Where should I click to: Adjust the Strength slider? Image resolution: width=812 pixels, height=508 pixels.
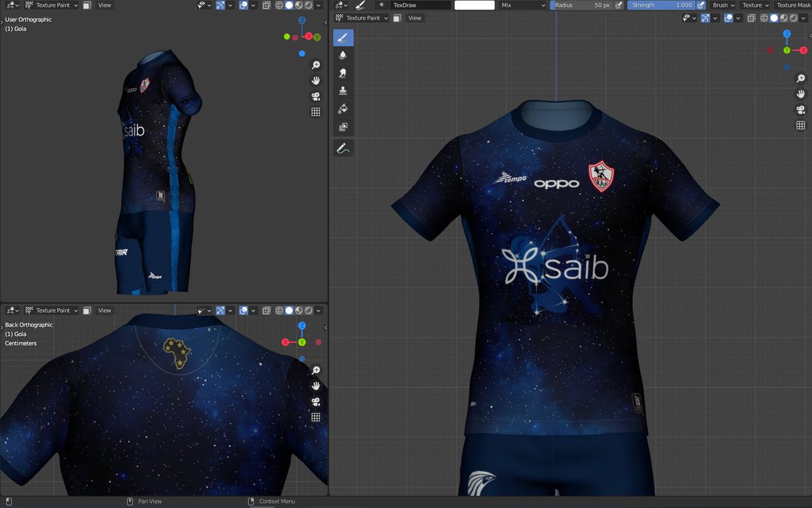tap(661, 5)
